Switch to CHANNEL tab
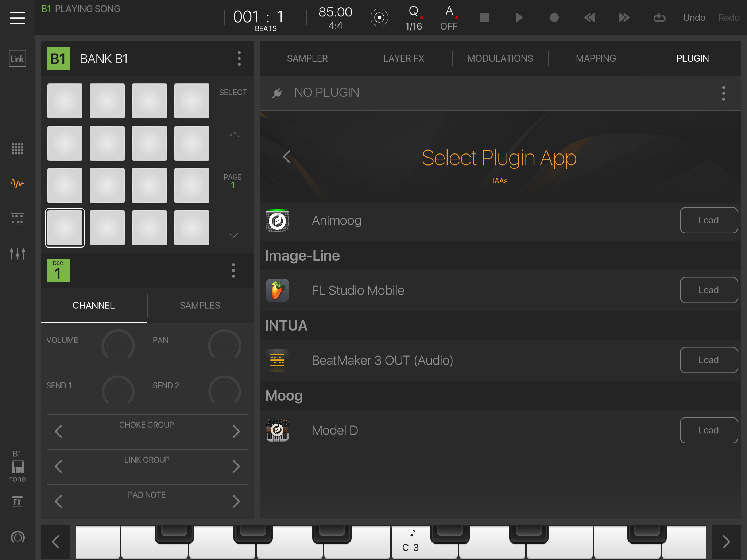Image resolution: width=747 pixels, height=560 pixels. point(94,306)
